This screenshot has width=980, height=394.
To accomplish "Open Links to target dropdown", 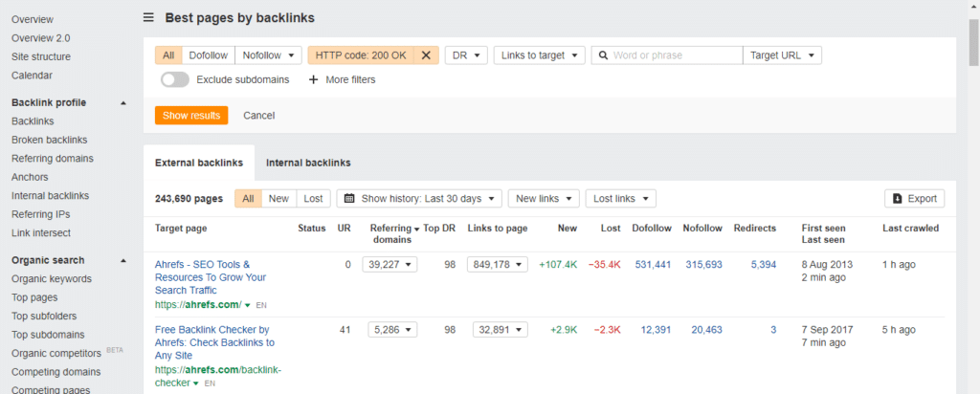I will click(540, 55).
